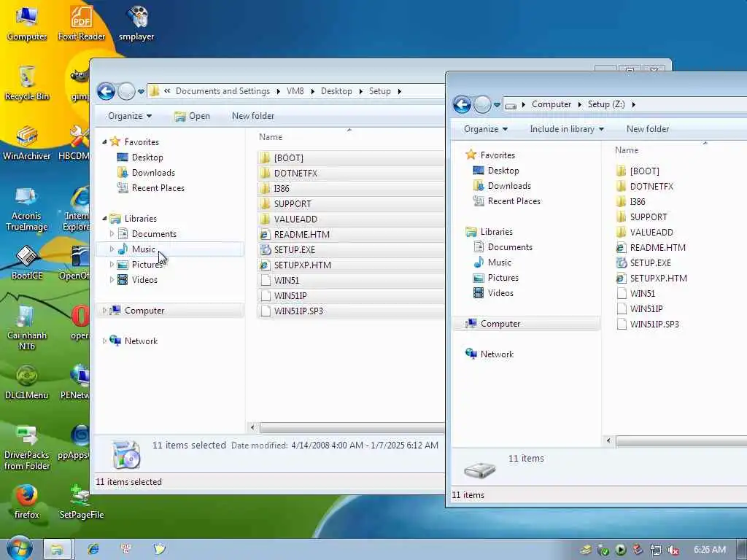Go back in the Setup (Z:) window
The image size is (747, 560).
tap(462, 104)
